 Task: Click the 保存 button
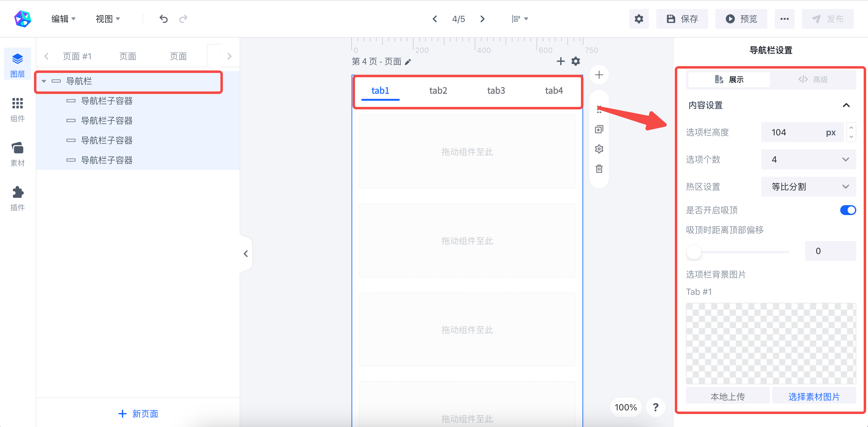pos(682,19)
